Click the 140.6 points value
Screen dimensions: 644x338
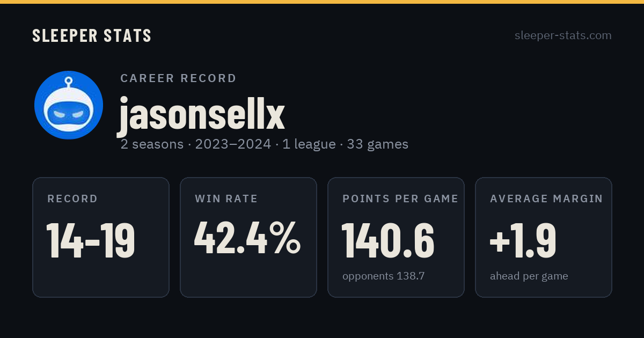click(x=388, y=240)
